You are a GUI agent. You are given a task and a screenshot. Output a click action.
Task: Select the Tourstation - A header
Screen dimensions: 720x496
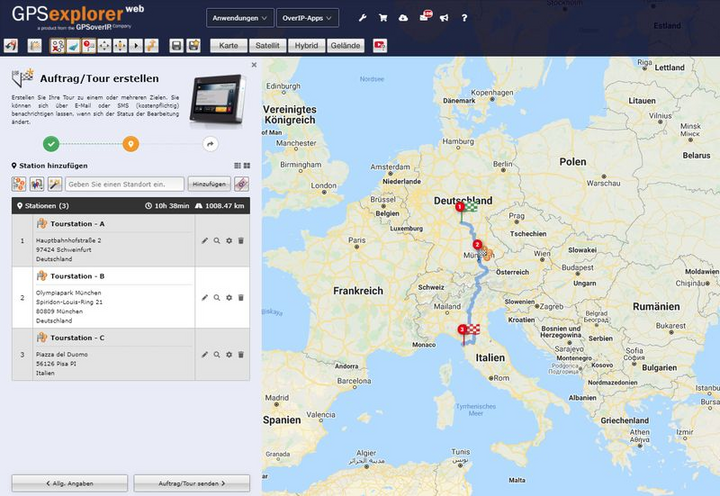[x=77, y=224]
